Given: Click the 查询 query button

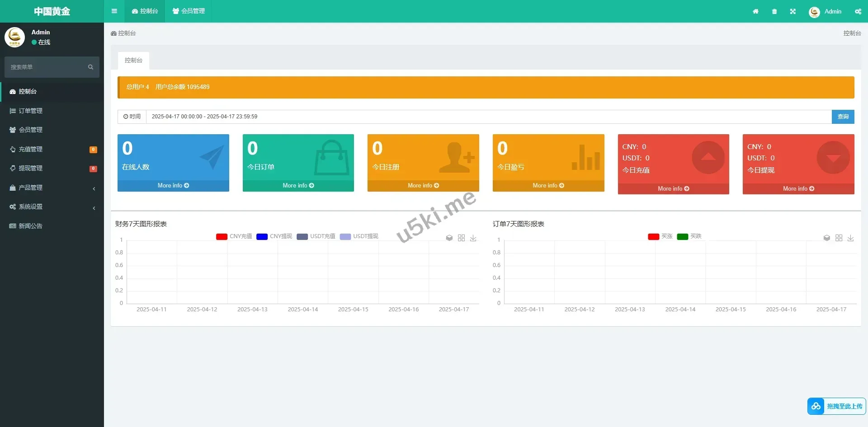Looking at the screenshot, I should coord(843,117).
